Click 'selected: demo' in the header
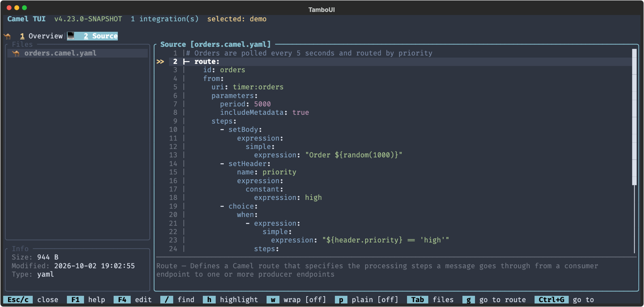 (x=237, y=19)
